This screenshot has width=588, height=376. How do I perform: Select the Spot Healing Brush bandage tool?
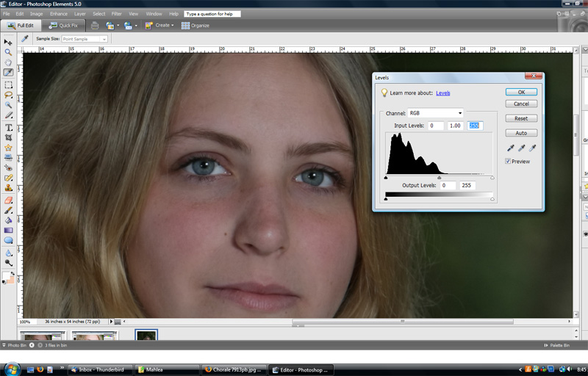[8, 178]
